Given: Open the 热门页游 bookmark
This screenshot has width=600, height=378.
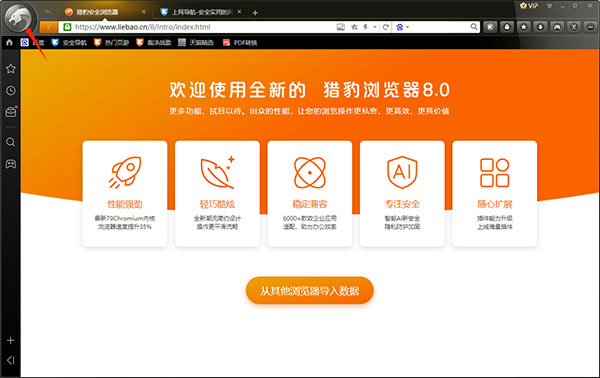Looking at the screenshot, I should coord(111,42).
